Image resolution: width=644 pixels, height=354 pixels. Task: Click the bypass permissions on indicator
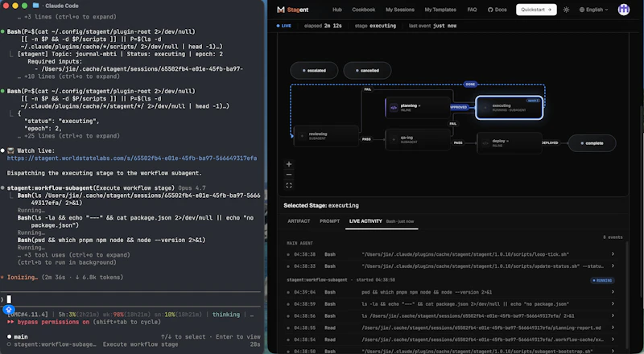point(53,322)
